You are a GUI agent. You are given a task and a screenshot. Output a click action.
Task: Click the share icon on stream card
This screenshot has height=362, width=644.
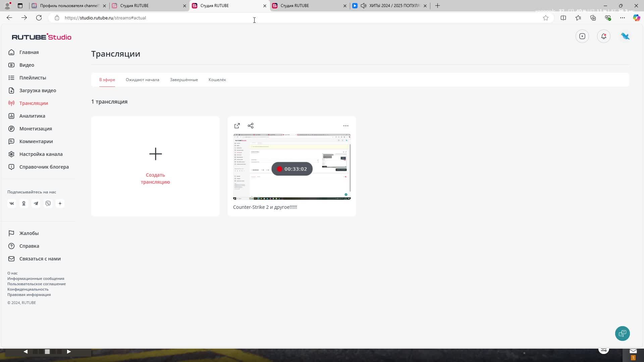(251, 126)
